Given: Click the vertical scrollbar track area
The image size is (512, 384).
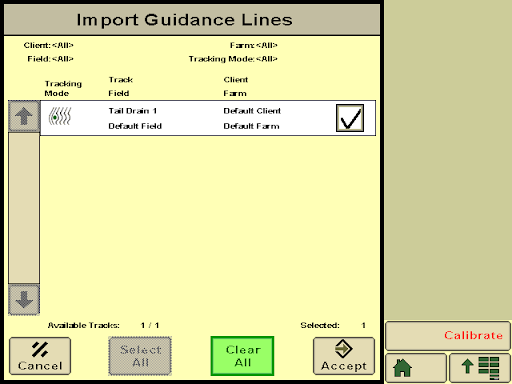Looking at the screenshot, I should [x=24, y=208].
